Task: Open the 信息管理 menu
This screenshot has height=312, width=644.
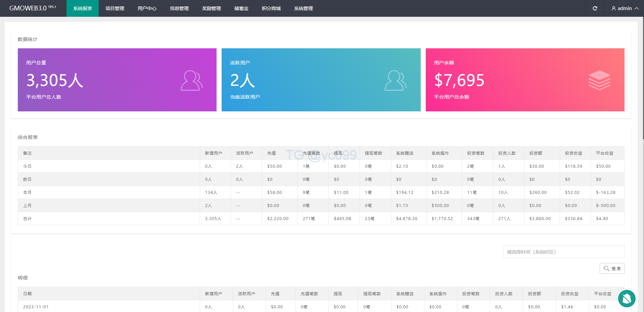Action: point(179,8)
